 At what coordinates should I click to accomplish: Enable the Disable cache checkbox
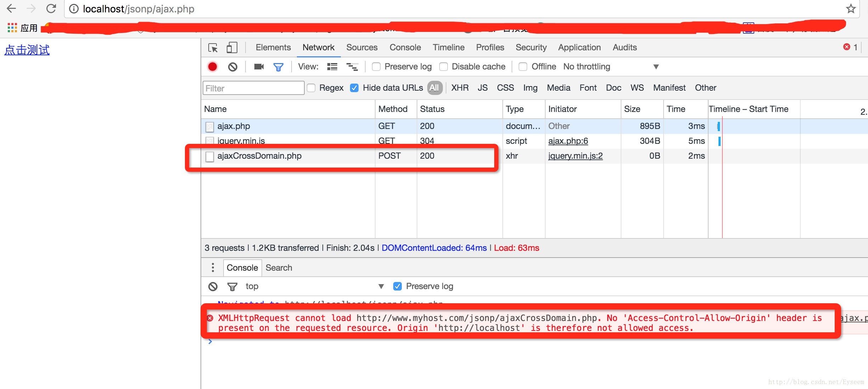point(442,66)
